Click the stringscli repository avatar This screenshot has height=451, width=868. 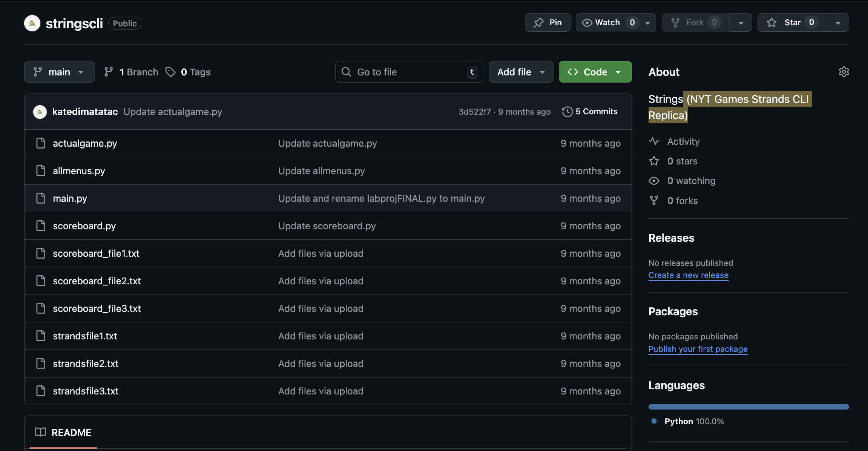32,23
